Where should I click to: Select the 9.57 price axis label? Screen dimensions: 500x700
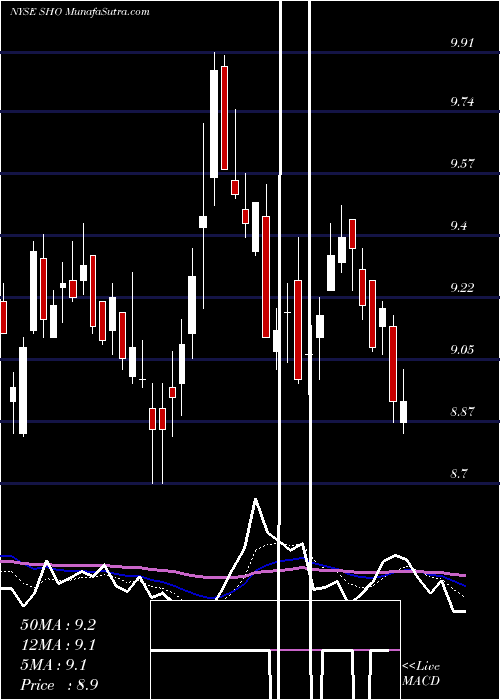click(x=462, y=164)
